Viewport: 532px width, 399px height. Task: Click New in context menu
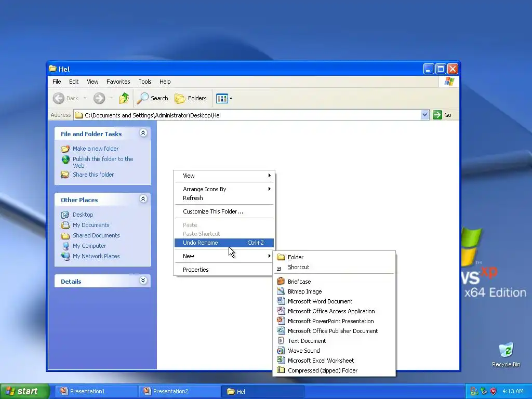(224, 256)
